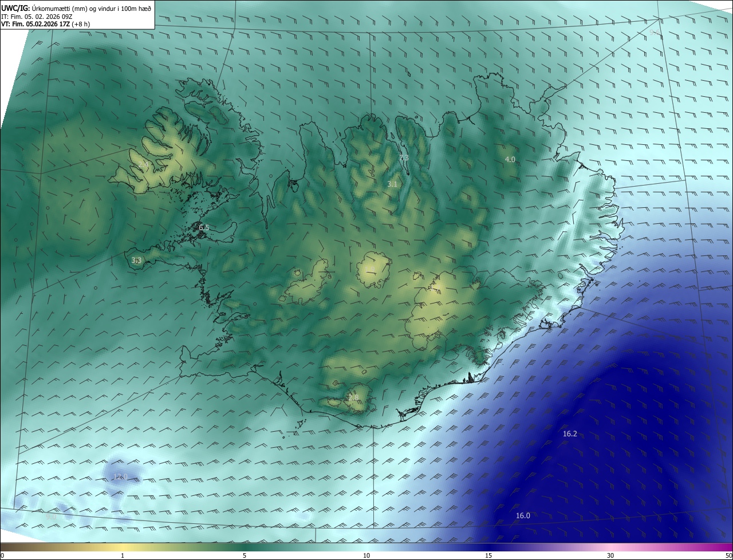Click the colorbar tick label 10
This screenshot has height=560, width=733.
click(x=366, y=556)
